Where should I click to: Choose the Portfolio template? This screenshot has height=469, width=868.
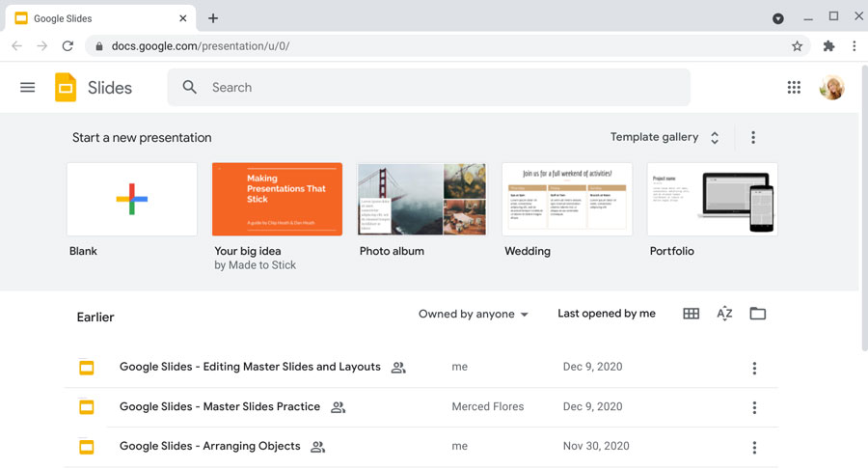[x=712, y=200]
